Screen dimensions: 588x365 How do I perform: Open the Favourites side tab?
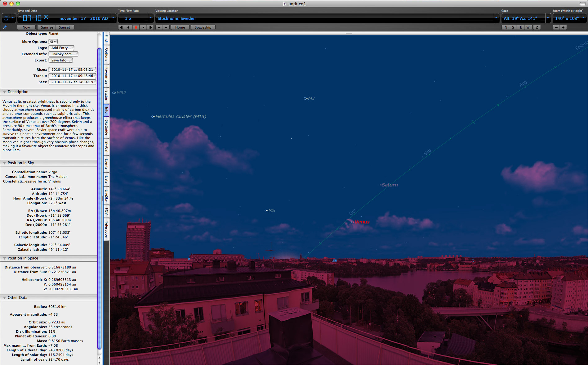[x=106, y=76]
